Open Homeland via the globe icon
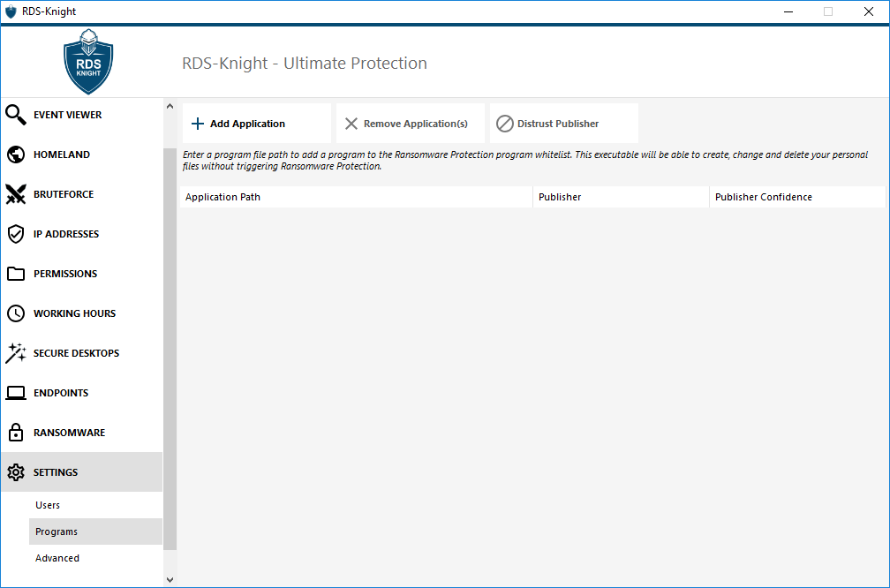The width and height of the screenshot is (890, 588). (15, 155)
